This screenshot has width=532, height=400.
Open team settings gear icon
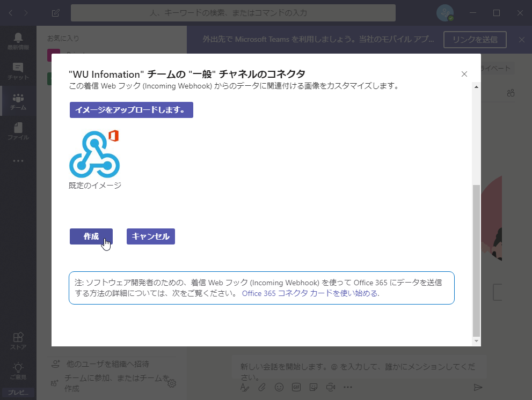tap(172, 383)
